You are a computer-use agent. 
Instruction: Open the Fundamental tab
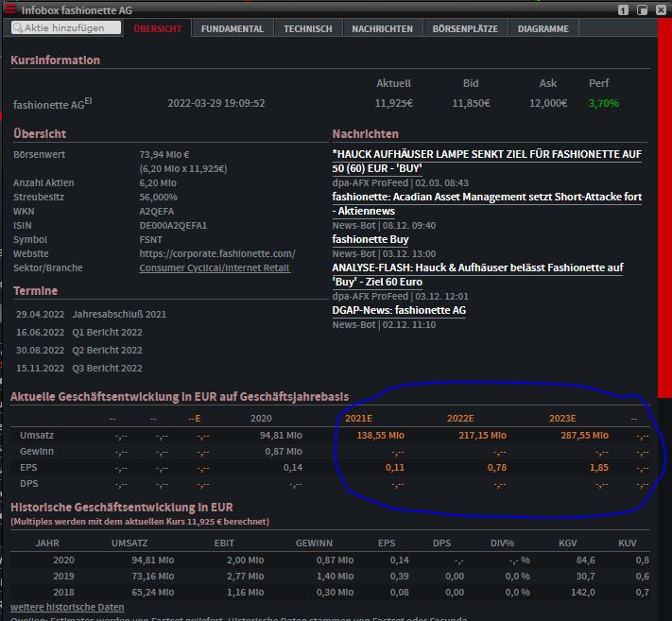tap(232, 28)
